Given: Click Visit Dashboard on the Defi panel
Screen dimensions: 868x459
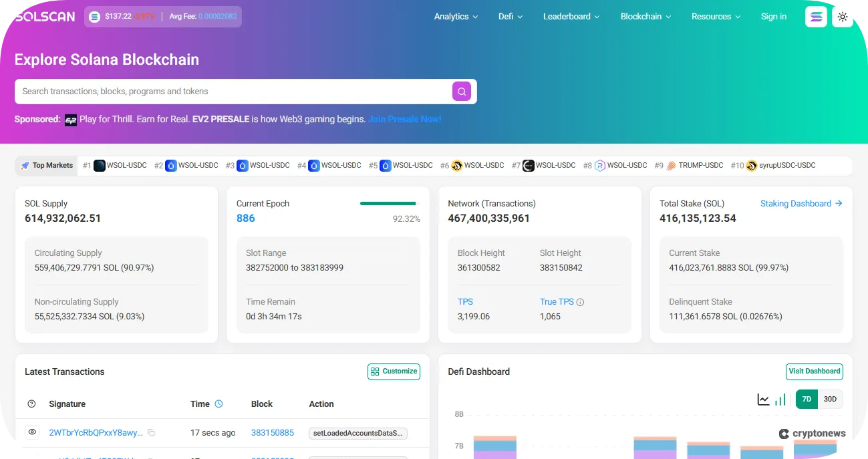Looking at the screenshot, I should 814,371.
